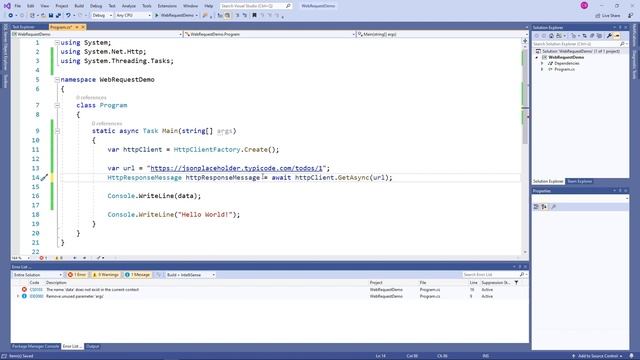Click the feedback icon beside Live Share
Image resolution: width=640 pixels, height=360 pixels.
click(x=631, y=16)
